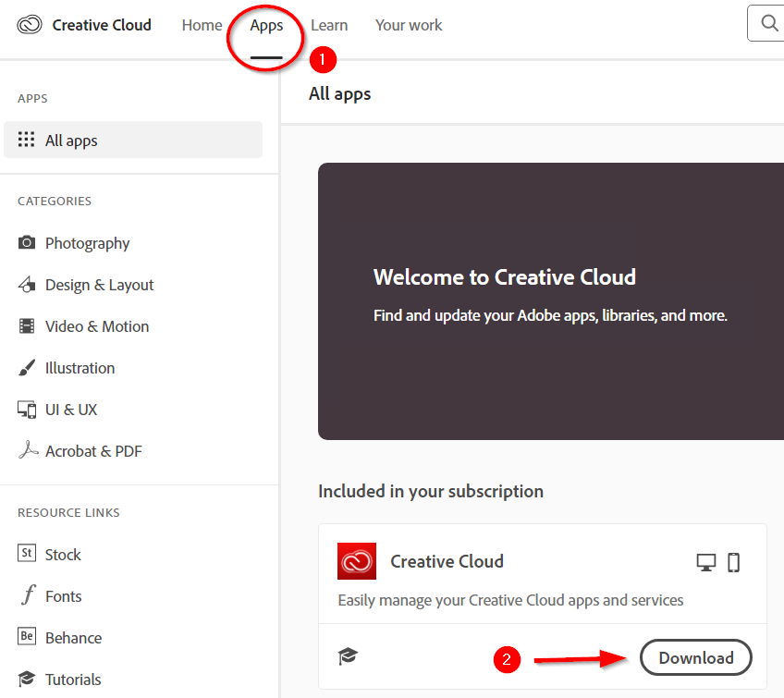
Task: Open the Illustration category link
Action: coord(80,368)
